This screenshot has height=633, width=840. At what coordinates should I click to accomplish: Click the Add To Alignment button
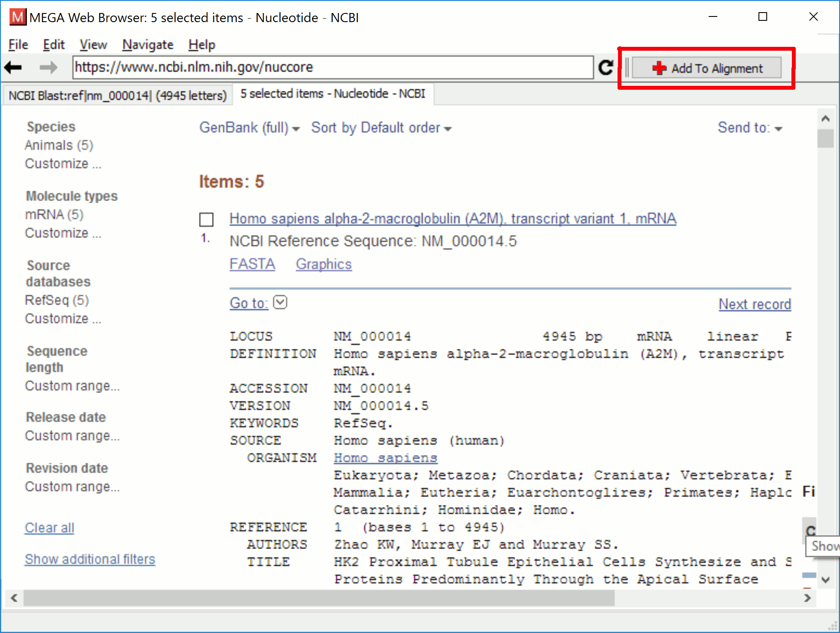[x=707, y=68]
